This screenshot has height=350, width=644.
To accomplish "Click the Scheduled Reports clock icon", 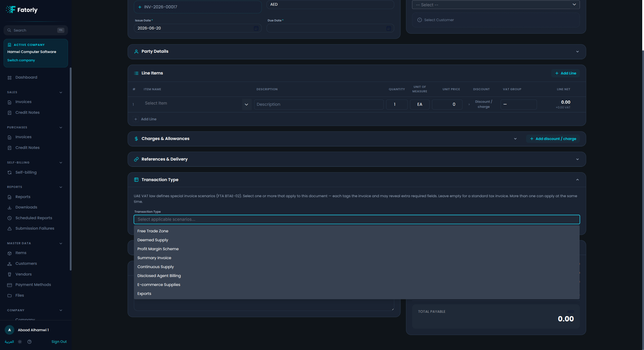I will (10, 218).
